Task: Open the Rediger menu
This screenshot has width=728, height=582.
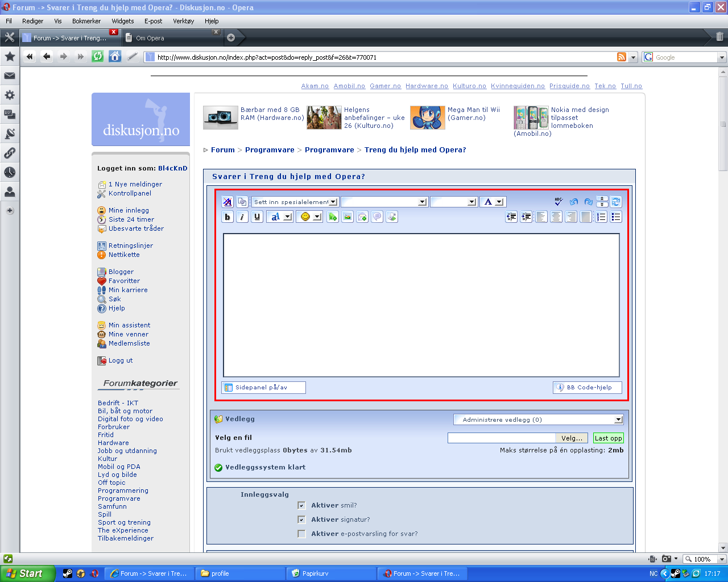Action: point(33,21)
